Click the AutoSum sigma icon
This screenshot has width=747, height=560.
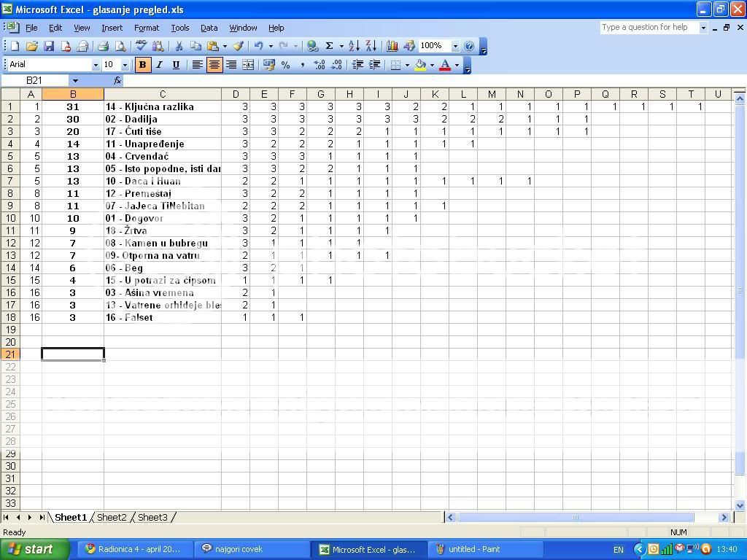(329, 46)
